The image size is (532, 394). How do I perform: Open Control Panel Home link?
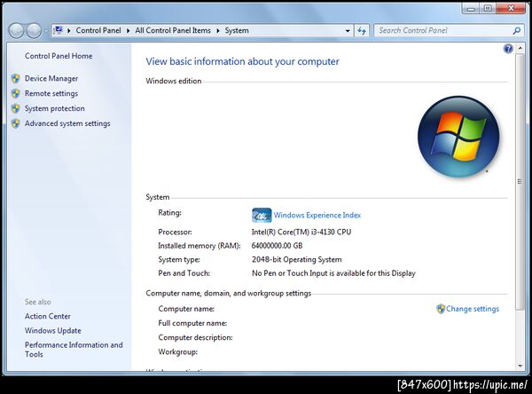pyautogui.click(x=59, y=56)
